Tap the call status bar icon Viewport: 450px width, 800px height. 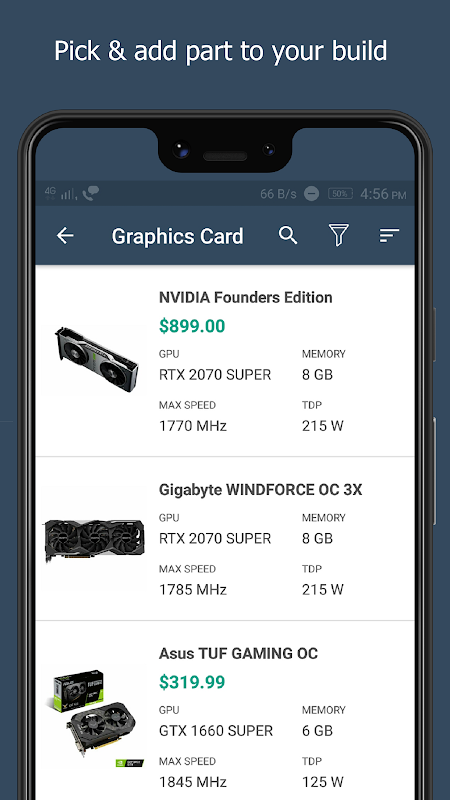pos(91,193)
